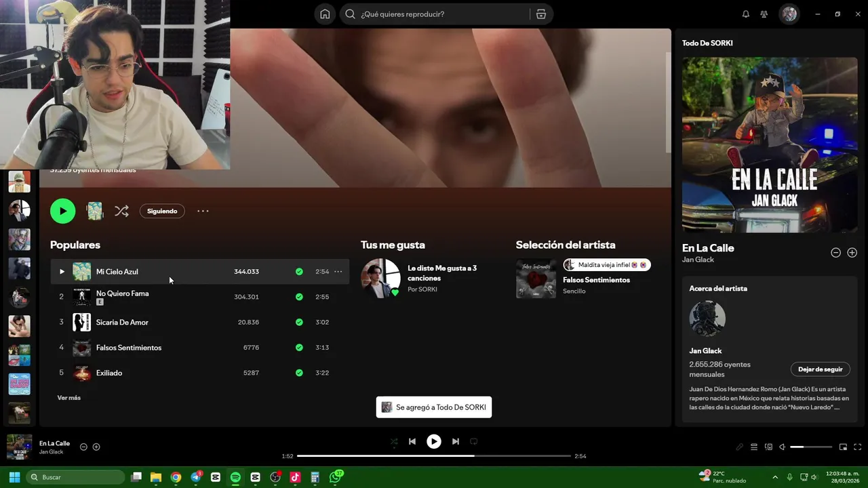Click the Falsos Sentimientos track cover in Populares
This screenshot has height=488, width=868.
tap(81, 348)
